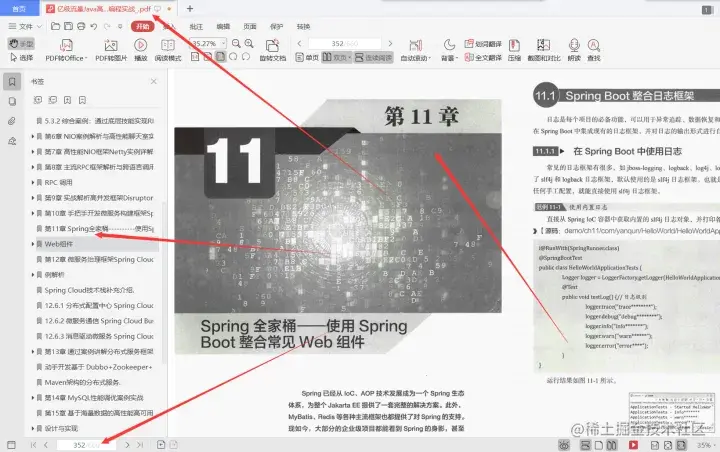
Task: Open the PDF转Office converter
Action: (66, 51)
